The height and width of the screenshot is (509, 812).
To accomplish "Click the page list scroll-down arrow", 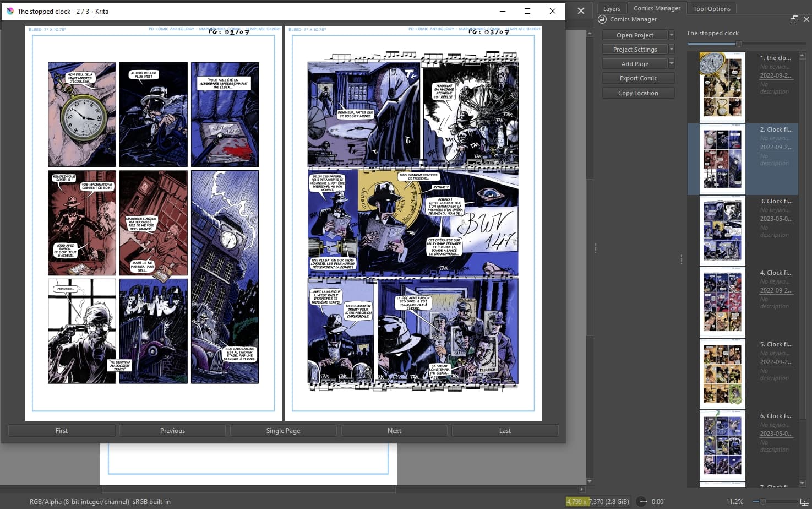I will [x=802, y=483].
